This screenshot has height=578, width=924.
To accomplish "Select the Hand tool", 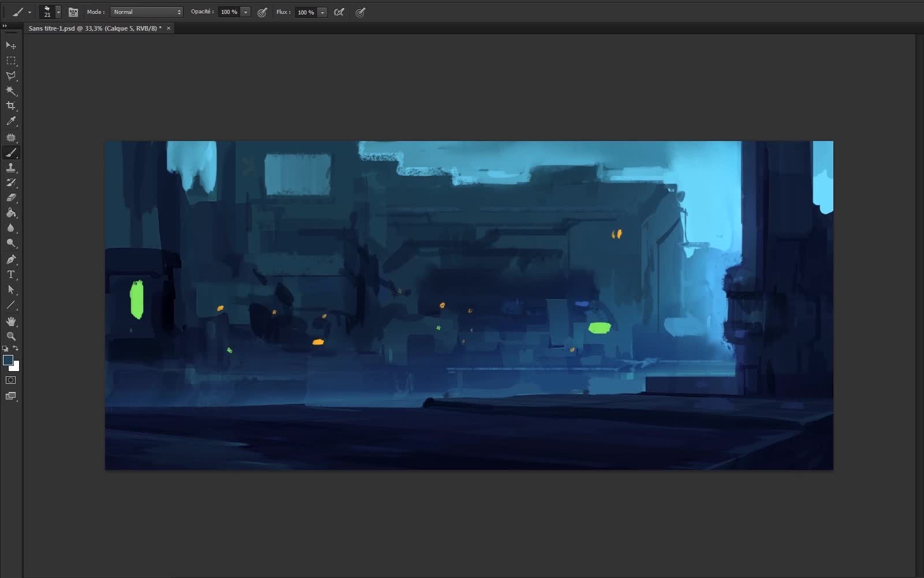I will pyautogui.click(x=11, y=321).
